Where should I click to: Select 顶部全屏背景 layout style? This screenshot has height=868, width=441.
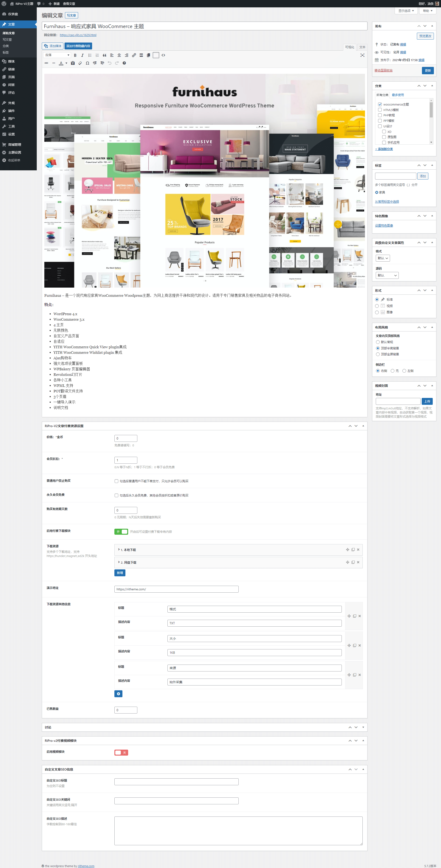click(378, 354)
